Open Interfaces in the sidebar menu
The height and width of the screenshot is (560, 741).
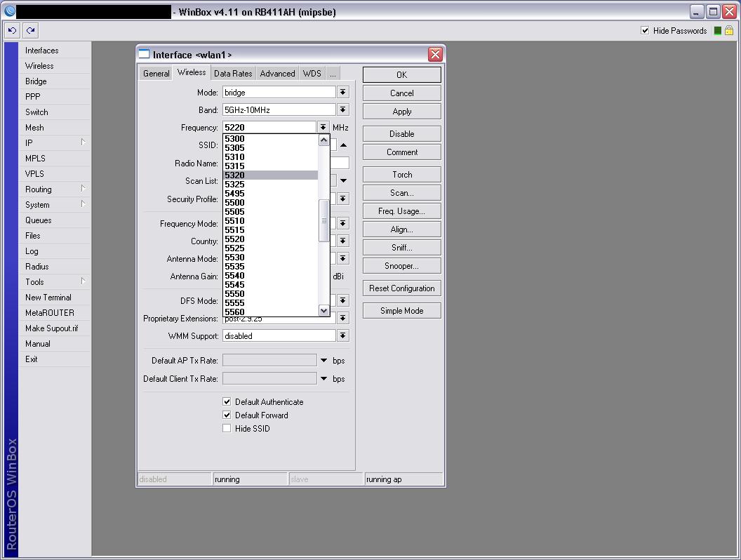click(54, 50)
